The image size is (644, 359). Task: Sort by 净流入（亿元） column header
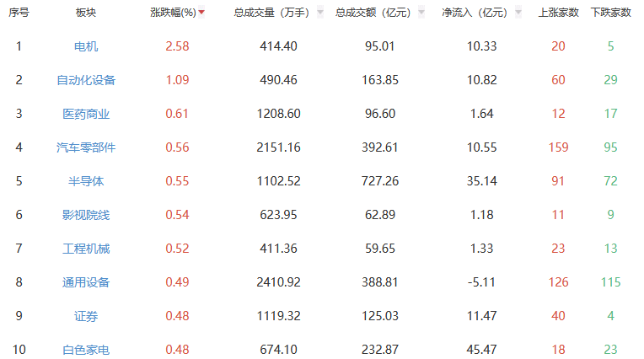point(475,13)
